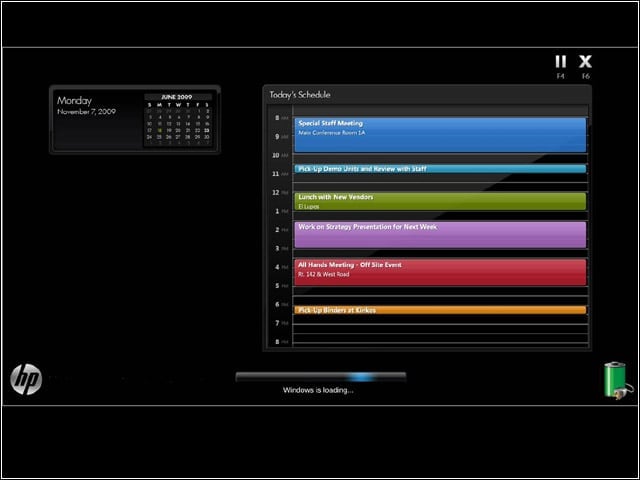640x480 pixels.
Task: Click the Windows is loading text
Action: point(318,390)
